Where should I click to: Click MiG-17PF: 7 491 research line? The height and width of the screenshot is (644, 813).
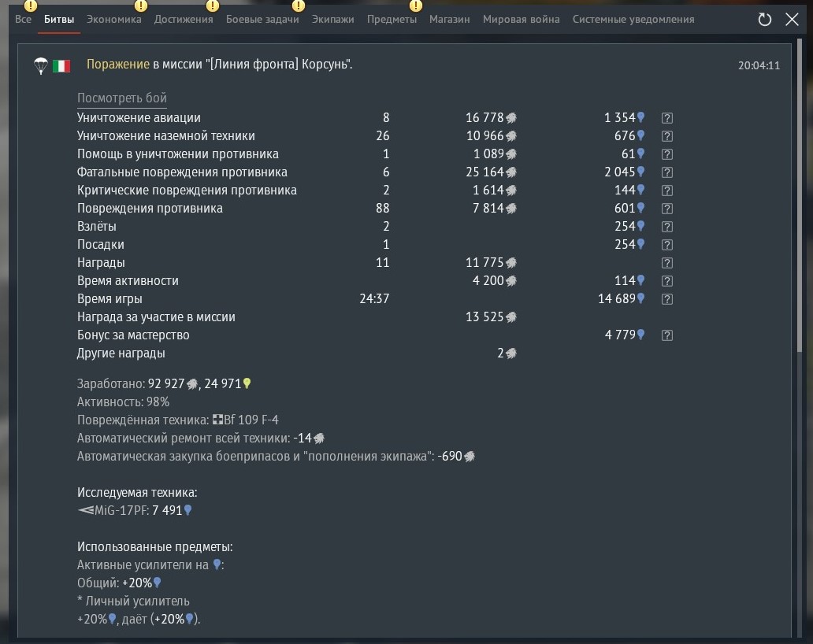(x=135, y=510)
